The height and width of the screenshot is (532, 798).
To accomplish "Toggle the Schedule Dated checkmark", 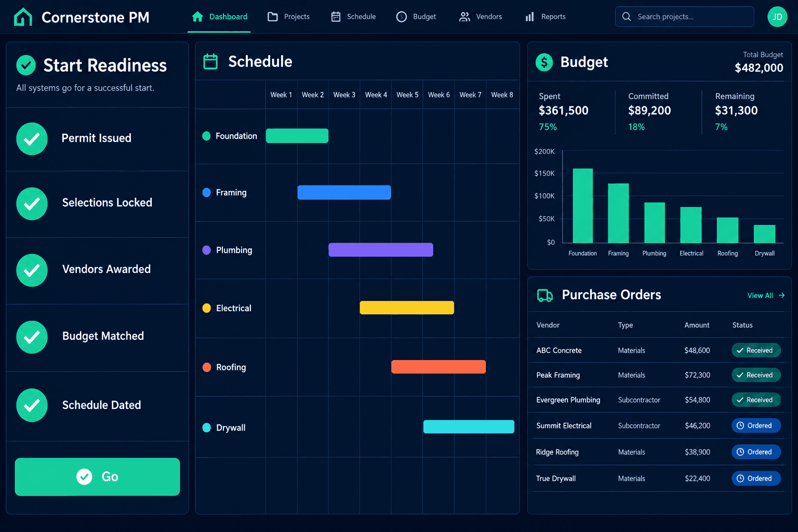I will [x=32, y=405].
